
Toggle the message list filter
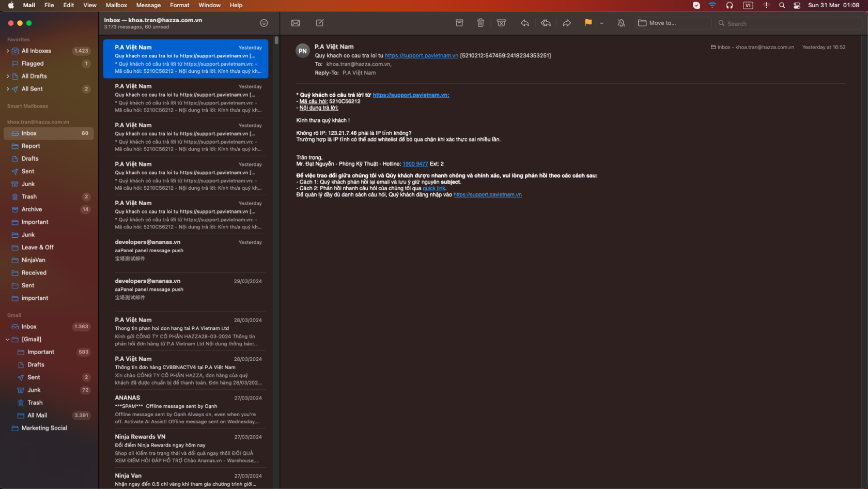pyautogui.click(x=264, y=23)
